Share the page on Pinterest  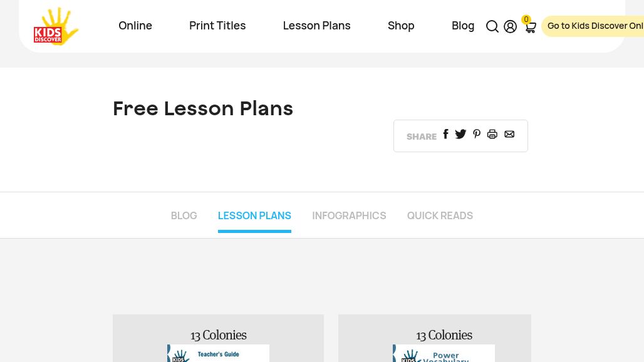pos(477,134)
